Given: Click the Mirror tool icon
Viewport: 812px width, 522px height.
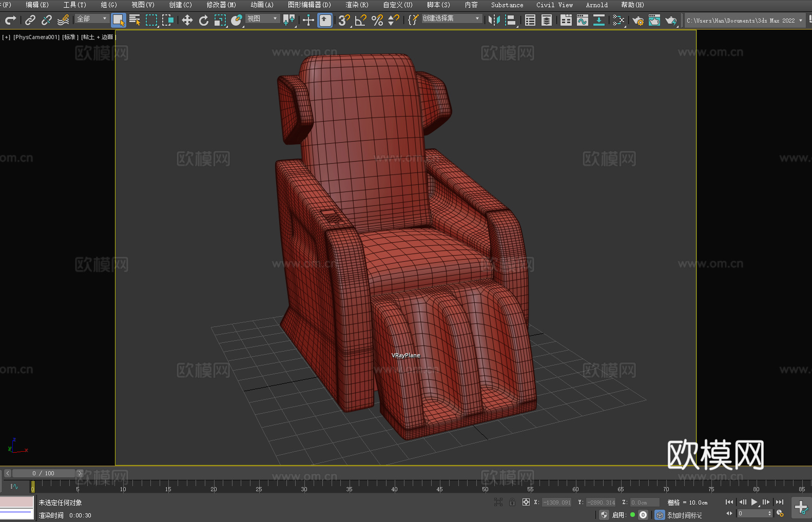Looking at the screenshot, I should pos(494,20).
